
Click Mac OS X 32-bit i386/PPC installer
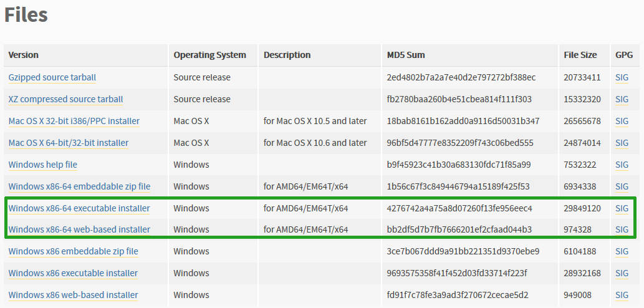click(x=74, y=121)
